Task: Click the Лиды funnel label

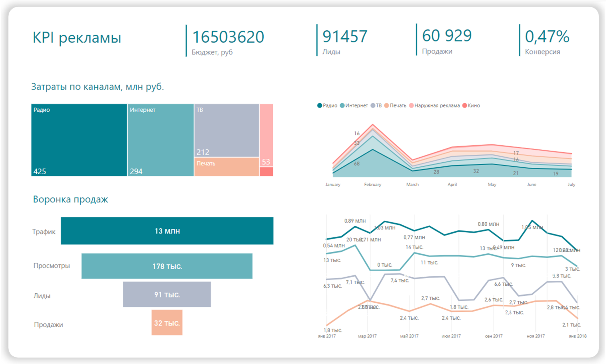Action: pos(42,296)
